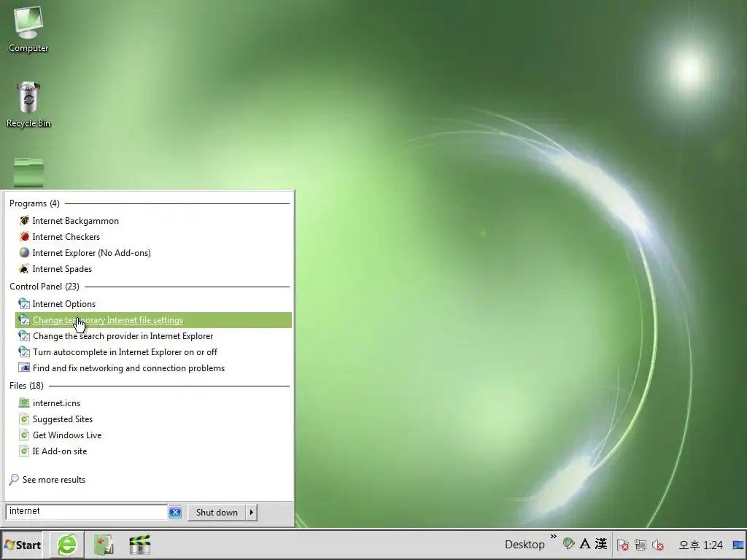Image resolution: width=747 pixels, height=560 pixels.
Task: Click the 漢 Hanja conversion button
Action: click(x=601, y=544)
